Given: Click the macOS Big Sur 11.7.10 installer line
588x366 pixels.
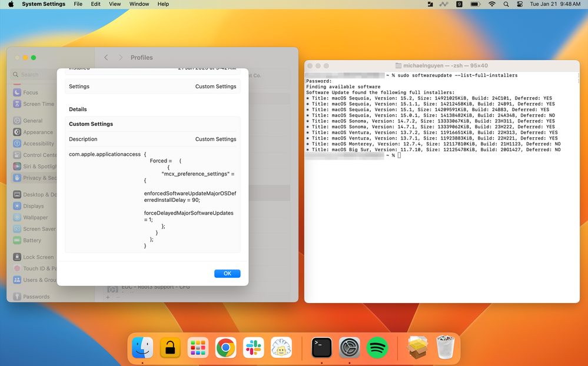Looking at the screenshot, I should 434,149.
